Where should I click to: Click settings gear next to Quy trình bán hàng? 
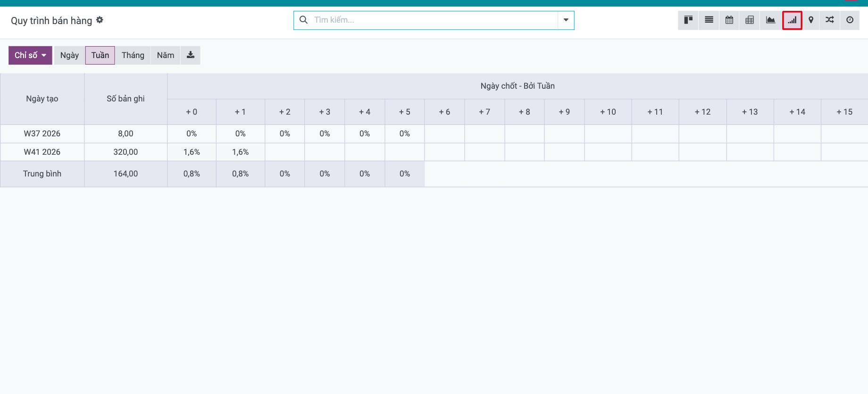tap(100, 20)
